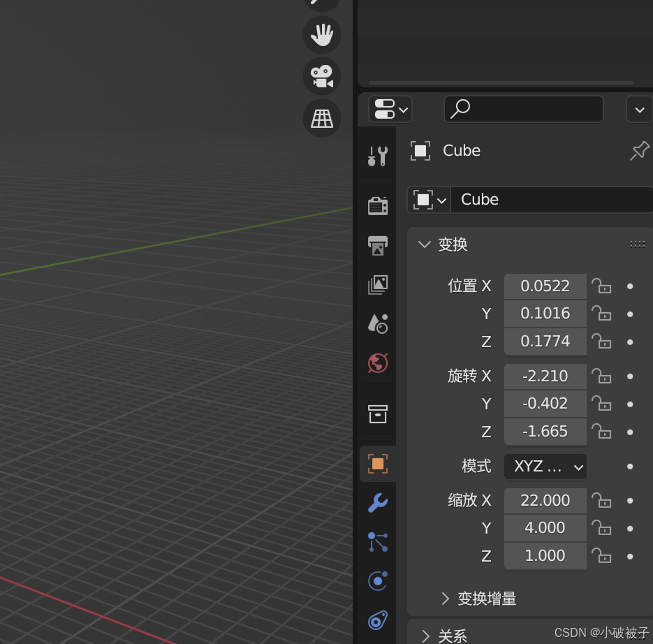Click keyframe dot for rotation Y -0.402
This screenshot has width=653, height=644.
(x=630, y=404)
